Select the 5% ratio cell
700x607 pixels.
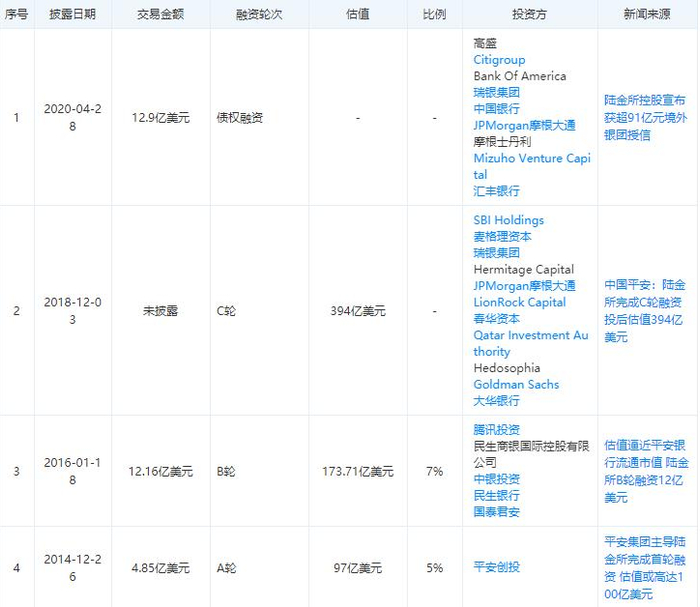pos(434,568)
